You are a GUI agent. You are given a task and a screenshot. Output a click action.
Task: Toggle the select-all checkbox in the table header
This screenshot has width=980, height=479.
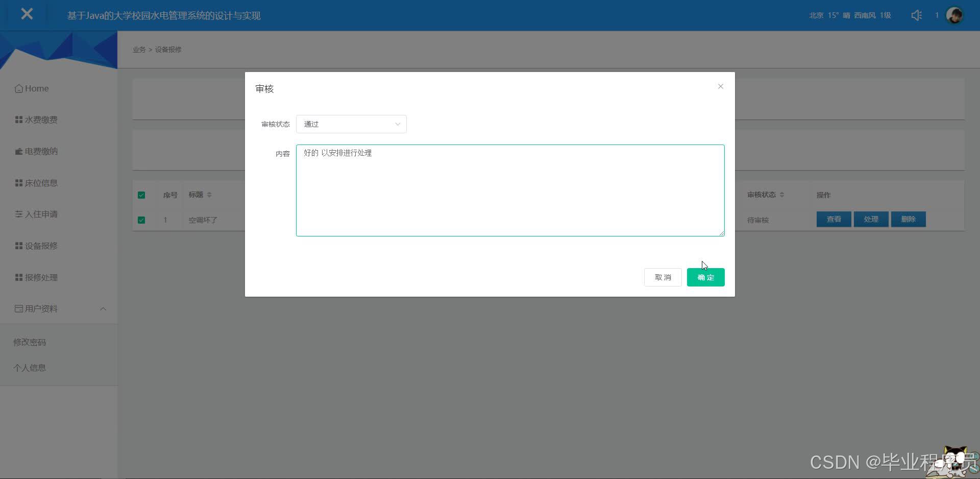141,195
